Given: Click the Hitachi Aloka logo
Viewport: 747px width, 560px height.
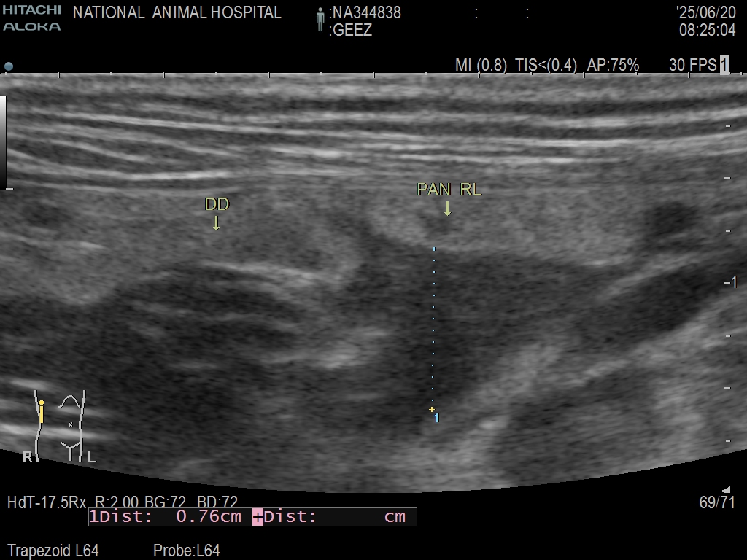Looking at the screenshot, I should [31, 18].
